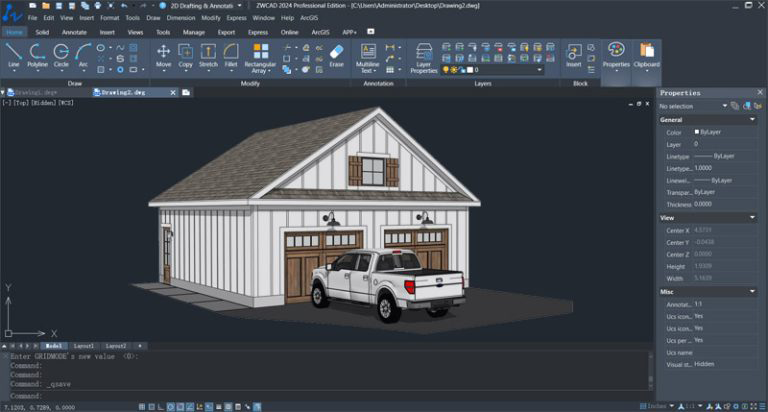
Task: Select the Erase tool
Action: (336, 54)
